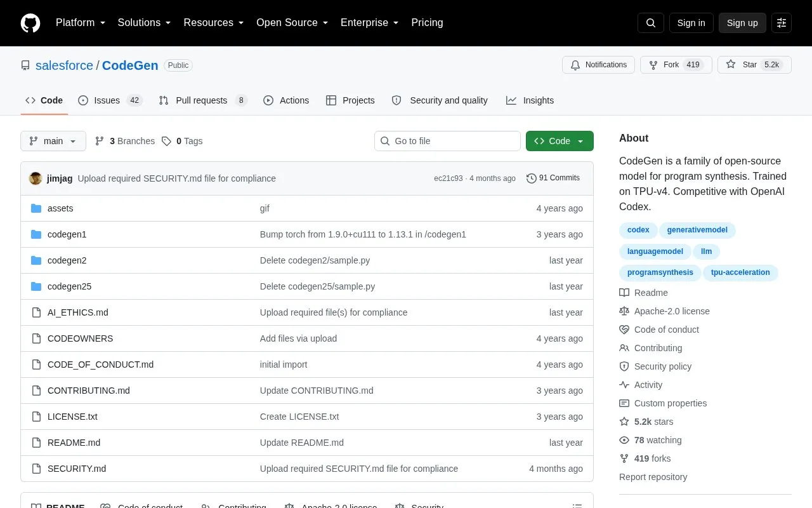Select the programsynthesis topic tag

[660, 272]
